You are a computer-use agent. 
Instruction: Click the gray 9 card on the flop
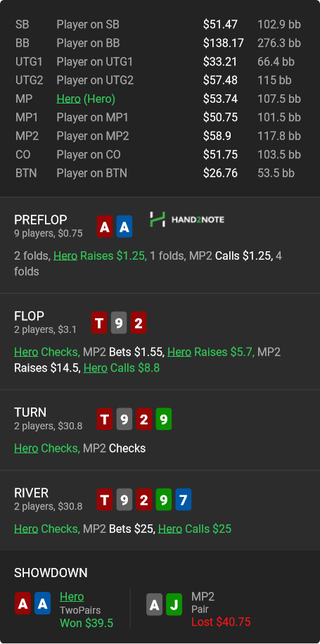[119, 323]
